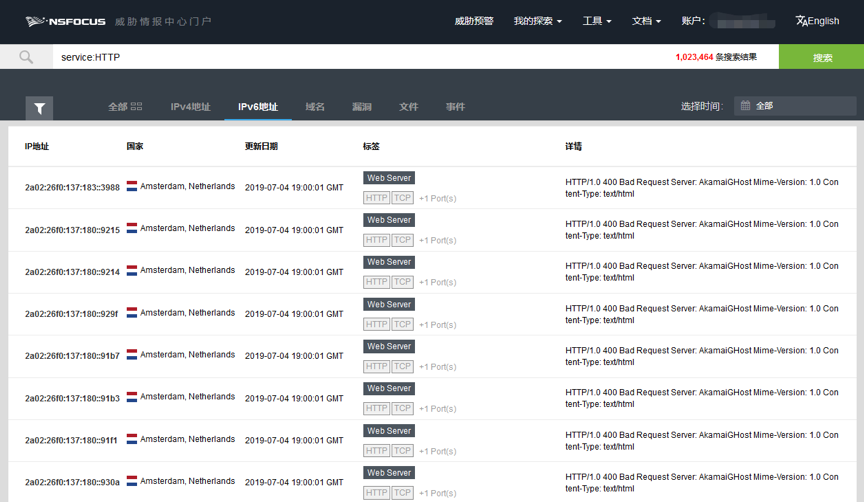Open IP address 2a02:26f0:137:183::3988
Viewport: 864px width, 502px height.
(72, 188)
